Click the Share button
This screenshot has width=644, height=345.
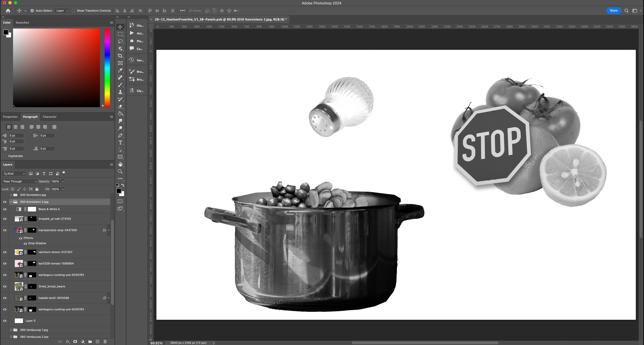coord(614,11)
